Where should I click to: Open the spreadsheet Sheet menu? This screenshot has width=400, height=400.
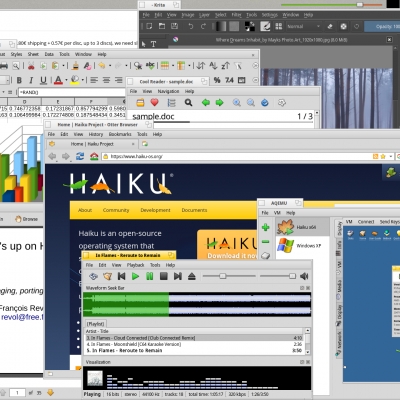pyautogui.click(x=33, y=54)
